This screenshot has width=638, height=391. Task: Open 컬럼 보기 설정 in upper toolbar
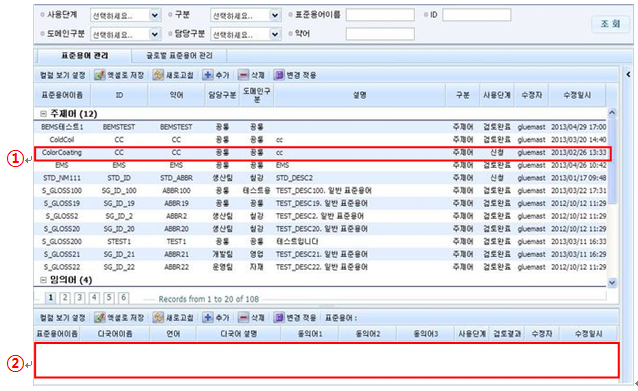tap(63, 75)
